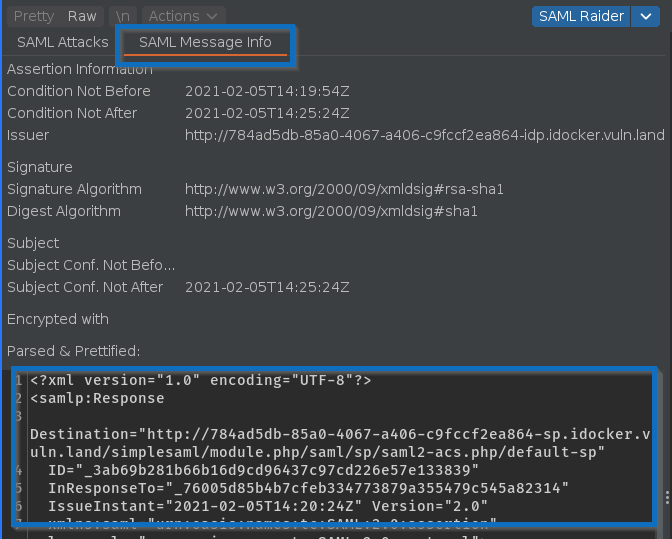Click the Destination attribute line in the editor
This screenshot has width=672, height=539.
[340, 443]
